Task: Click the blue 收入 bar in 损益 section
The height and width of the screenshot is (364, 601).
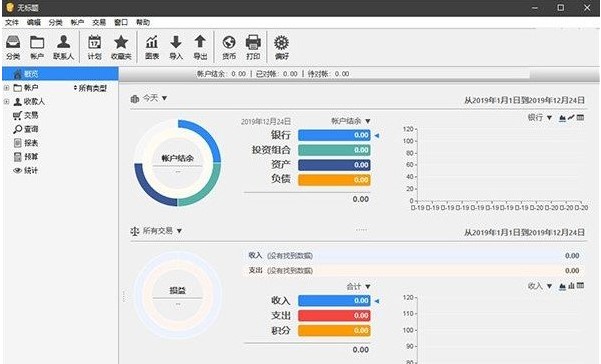Action: pyautogui.click(x=334, y=300)
